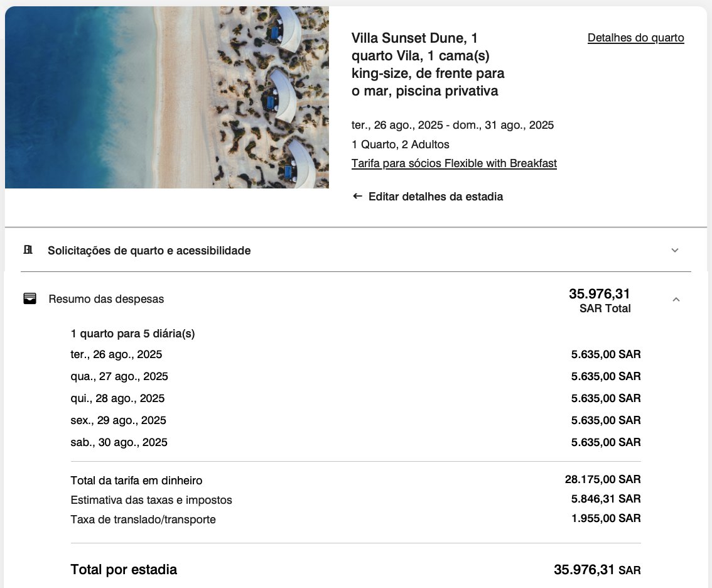
Task: Toggle Solicitações de quarto e acessibilidade header
Action: tap(356, 251)
